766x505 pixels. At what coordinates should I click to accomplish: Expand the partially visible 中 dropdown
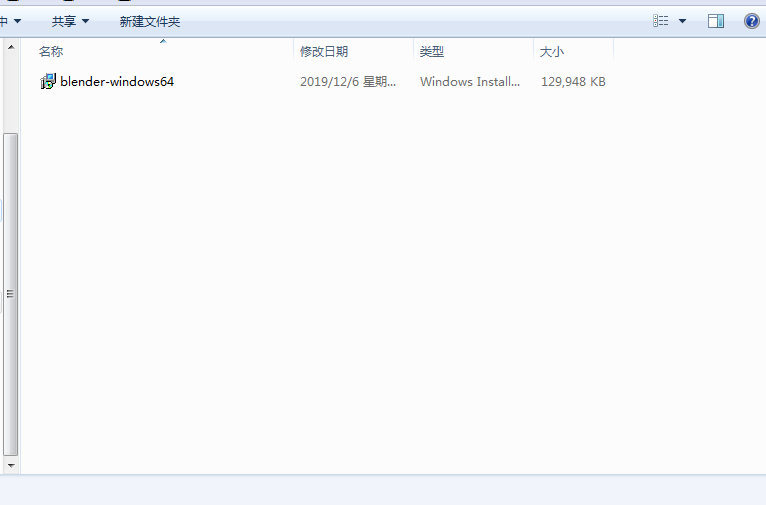10,21
